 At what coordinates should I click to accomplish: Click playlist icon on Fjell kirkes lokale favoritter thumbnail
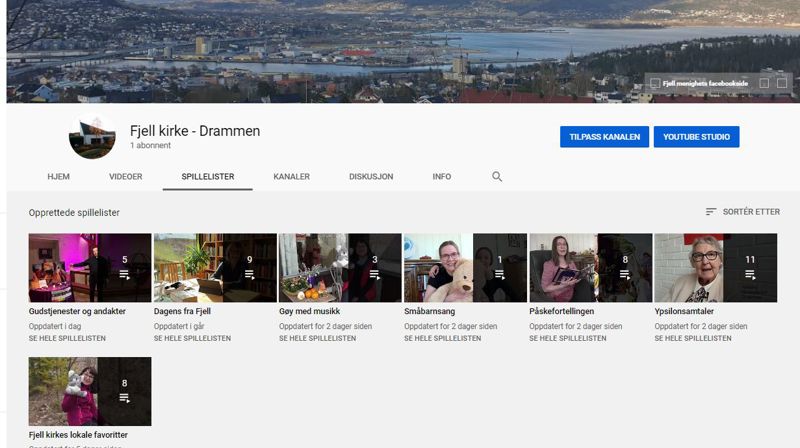click(124, 398)
